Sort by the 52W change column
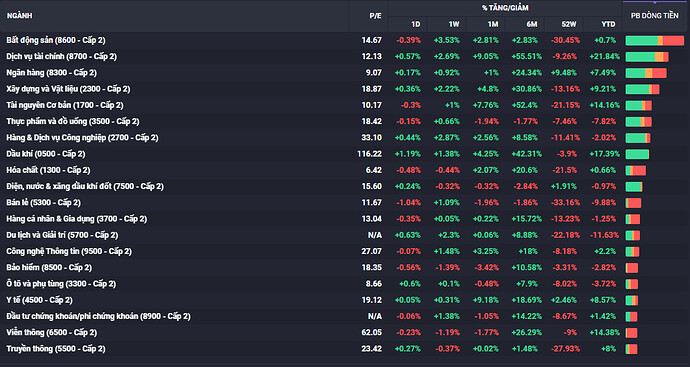This screenshot has height=367, width=690. pos(569,24)
